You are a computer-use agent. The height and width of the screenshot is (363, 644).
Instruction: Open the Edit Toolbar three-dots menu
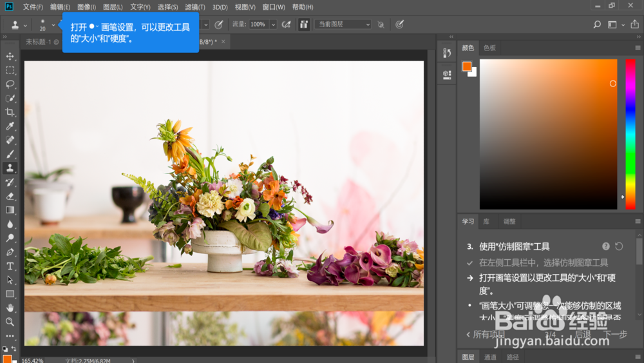10,336
